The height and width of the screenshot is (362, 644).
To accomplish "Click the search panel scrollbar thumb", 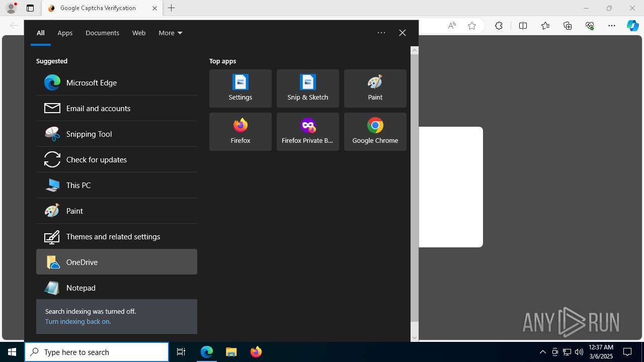I will [x=415, y=188].
